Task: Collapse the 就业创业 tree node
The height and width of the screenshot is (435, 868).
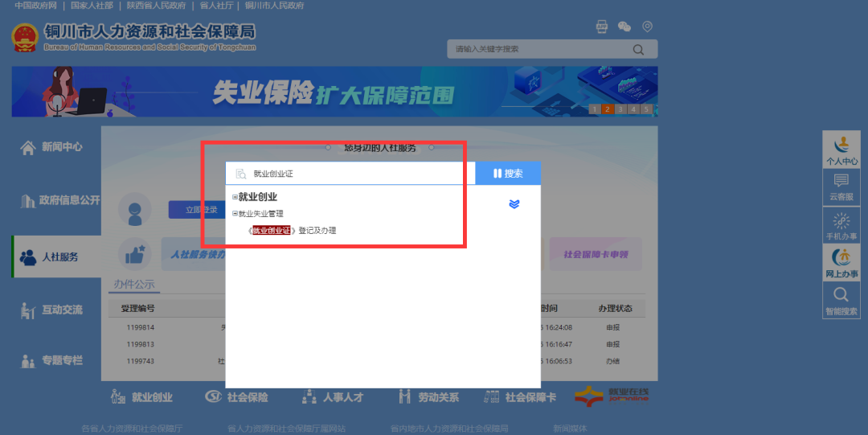Action: 235,197
